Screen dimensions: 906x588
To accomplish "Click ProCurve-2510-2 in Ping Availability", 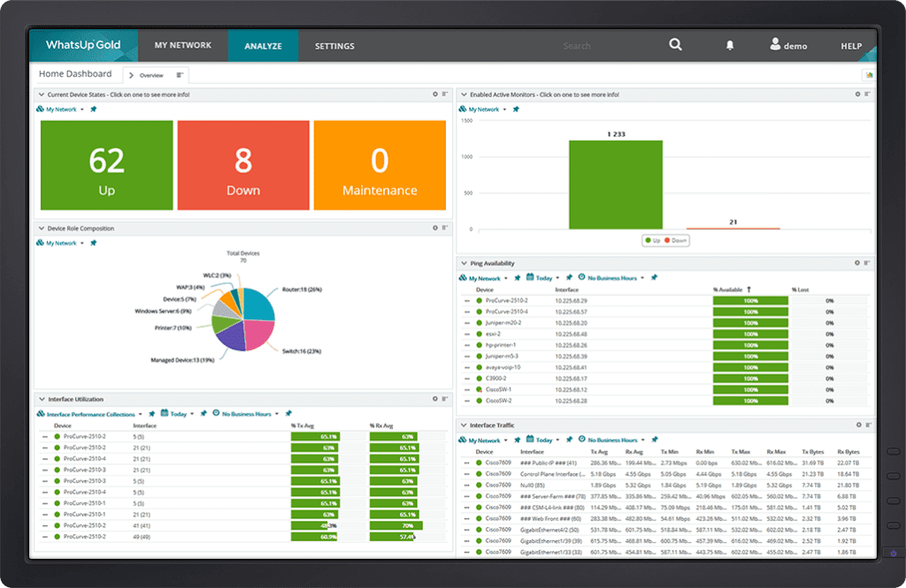I will click(x=504, y=299).
